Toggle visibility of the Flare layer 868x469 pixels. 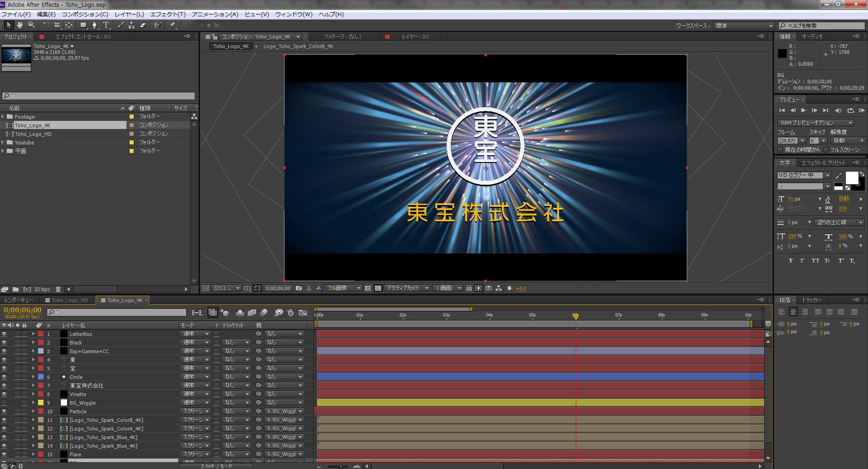coord(4,455)
